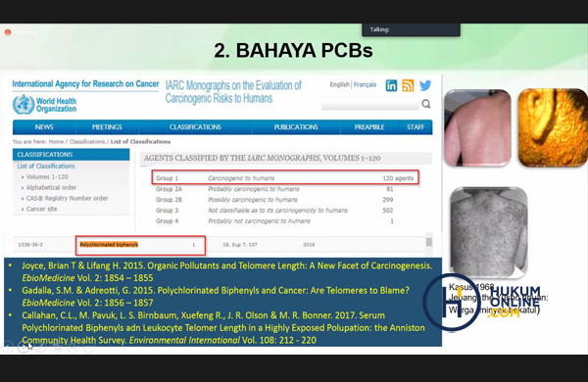
Task: Open the MEETINGS menu
Action: [x=107, y=127]
